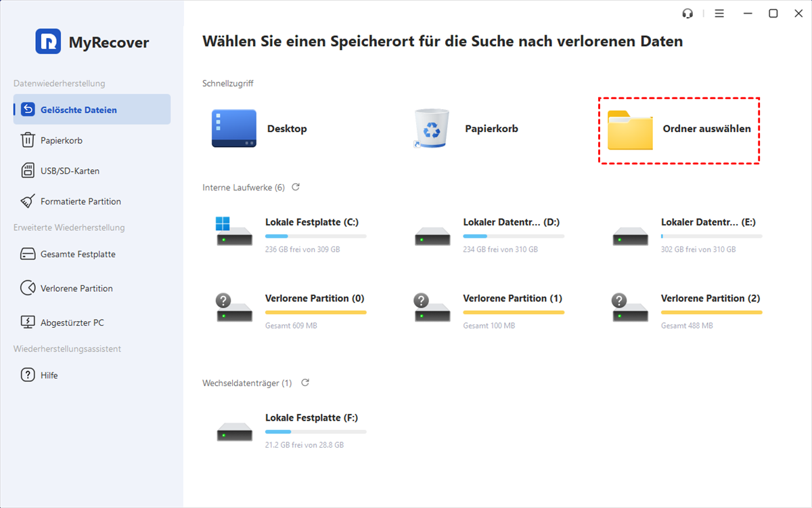Click the Hilfe question mark icon
This screenshot has height=508, width=812.
click(x=28, y=375)
